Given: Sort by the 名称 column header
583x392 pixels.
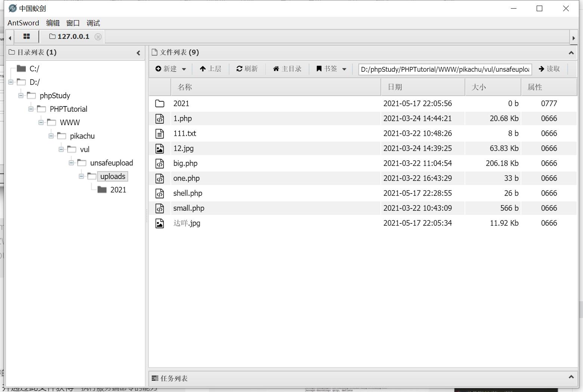Looking at the screenshot, I should [x=276, y=87].
